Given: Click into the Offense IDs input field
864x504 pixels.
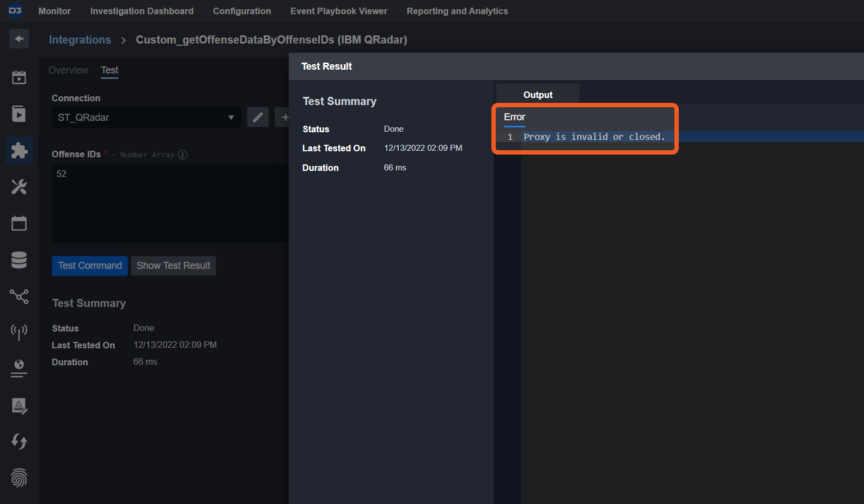Looking at the screenshot, I should (169, 202).
